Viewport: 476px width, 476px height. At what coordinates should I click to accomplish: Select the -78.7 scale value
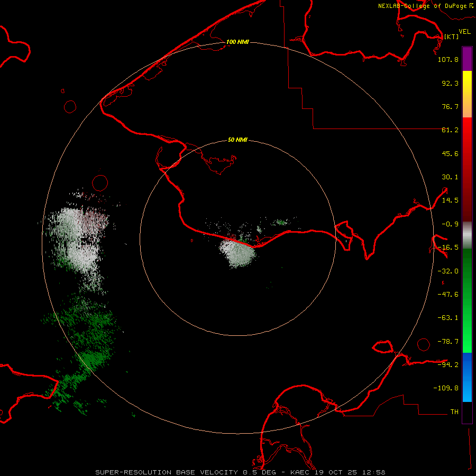[x=448, y=342]
